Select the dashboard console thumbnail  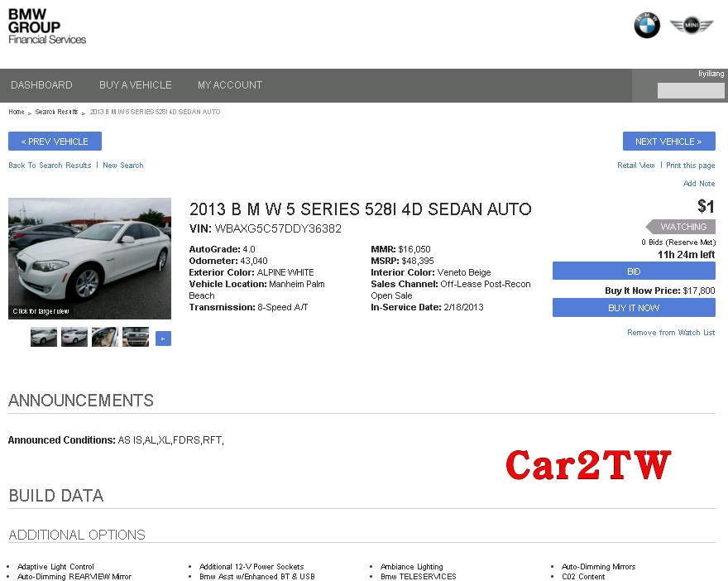coord(136,337)
